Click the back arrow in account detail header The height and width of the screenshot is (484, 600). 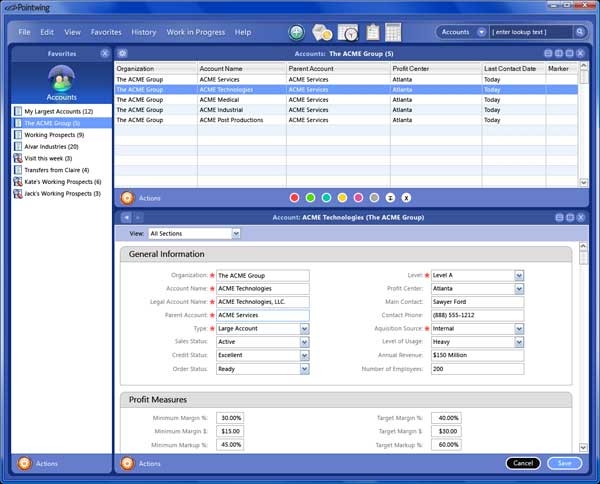coord(125,217)
